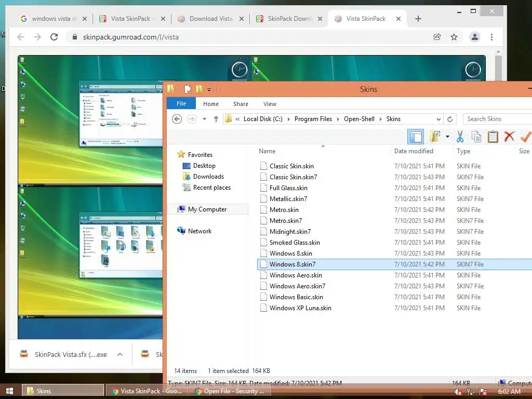
Task: Sort files by Date modified column
Action: 414,151
